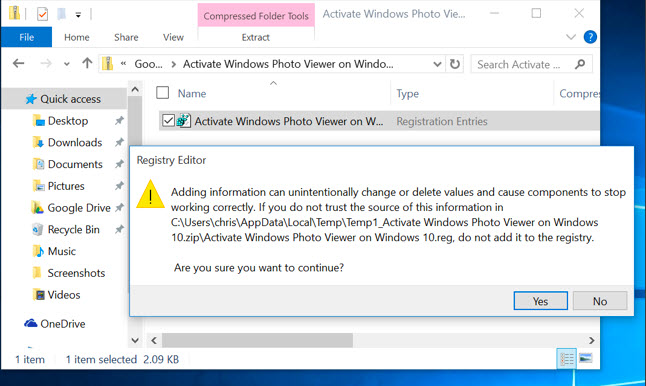This screenshot has width=646, height=386.
Task: Select the Compressed Folder Tools tab
Action: 256,16
